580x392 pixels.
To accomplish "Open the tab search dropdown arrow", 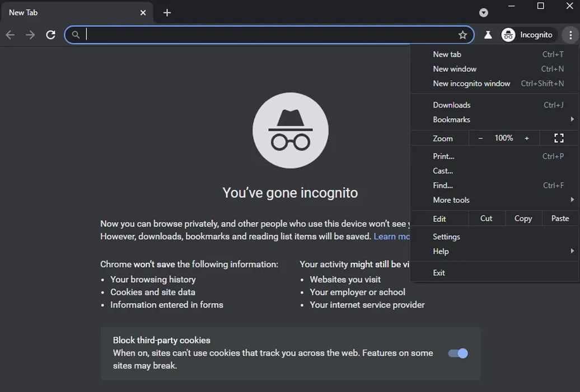I will click(x=484, y=12).
